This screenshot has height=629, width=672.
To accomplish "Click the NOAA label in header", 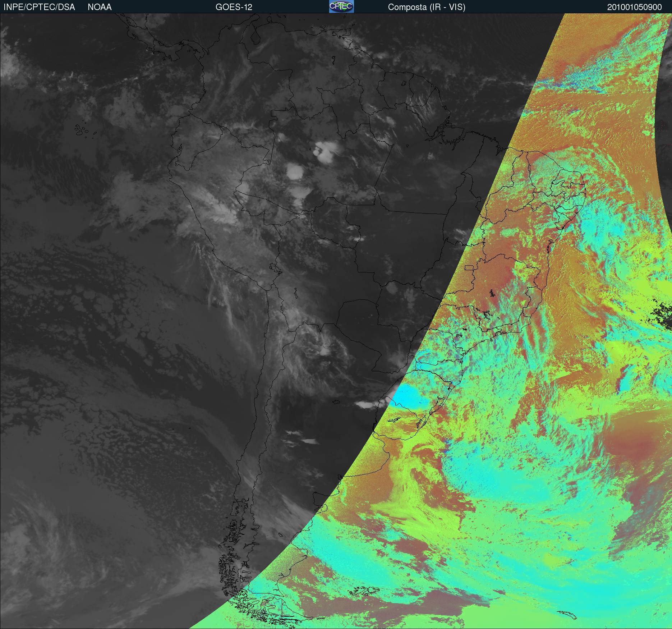I will (x=100, y=7).
